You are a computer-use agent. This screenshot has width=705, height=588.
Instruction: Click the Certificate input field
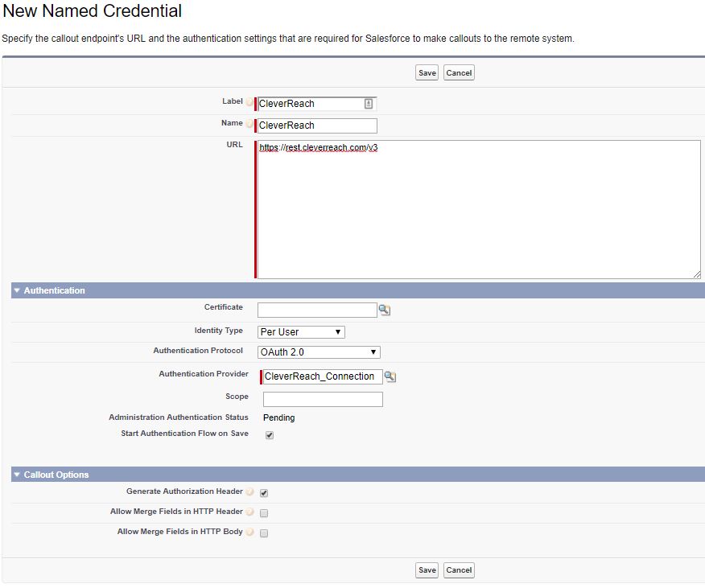pyautogui.click(x=317, y=310)
